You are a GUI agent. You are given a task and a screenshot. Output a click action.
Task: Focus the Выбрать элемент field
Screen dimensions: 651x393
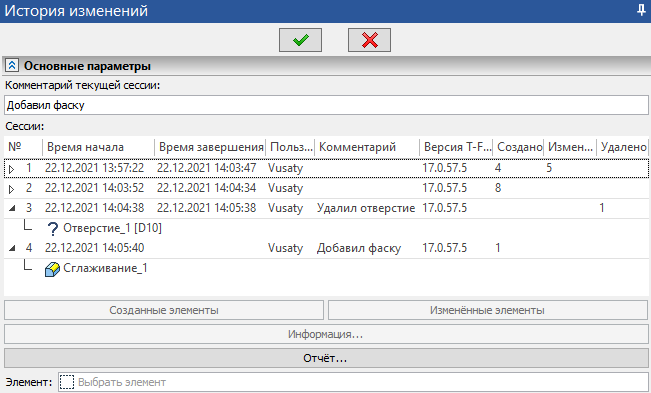[x=353, y=382]
